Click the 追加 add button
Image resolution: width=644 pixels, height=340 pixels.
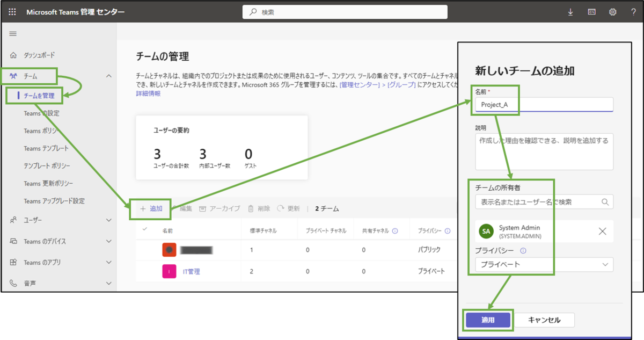151,208
